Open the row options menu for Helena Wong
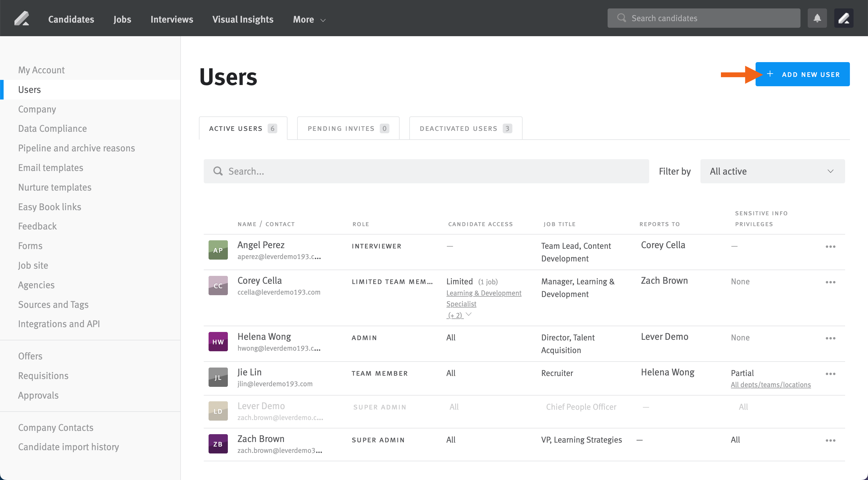Viewport: 868px width, 480px height. tap(831, 338)
